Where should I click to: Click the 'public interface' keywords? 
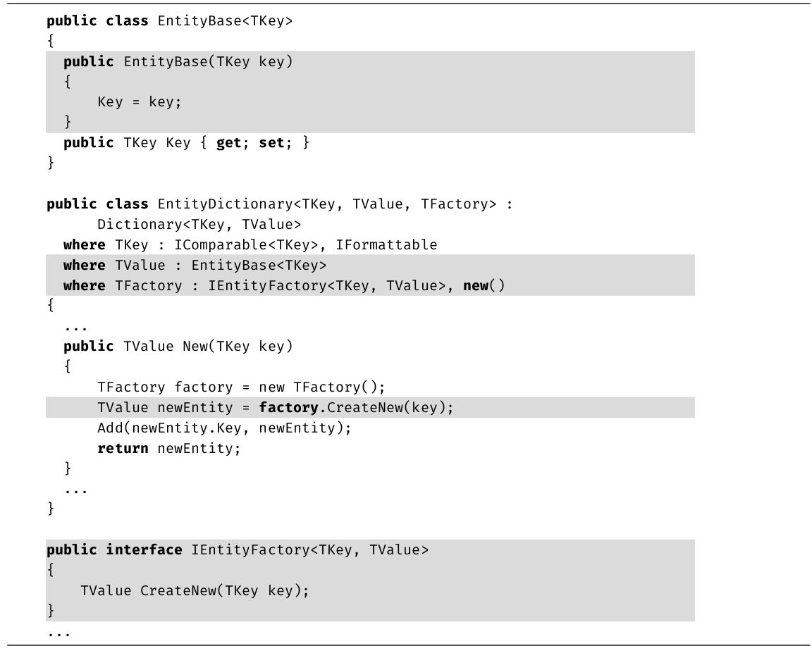114,550
